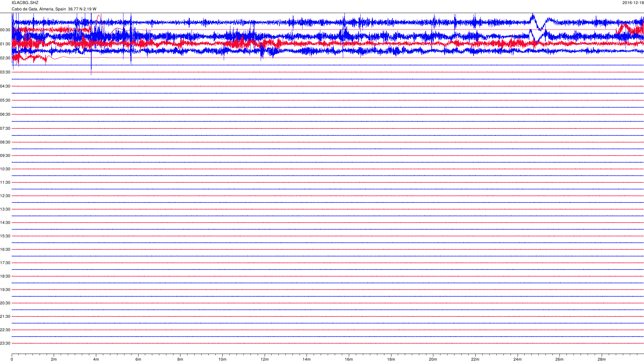Select the 22:30 time label

pos(5,330)
